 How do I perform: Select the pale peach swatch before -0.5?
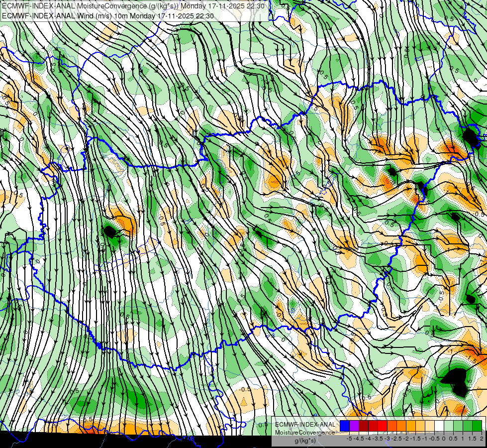[430, 426]
